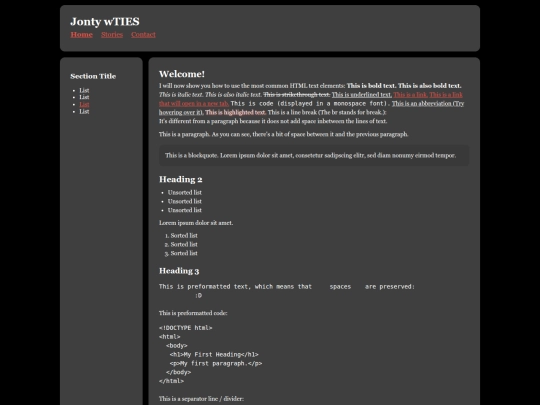The image size is (540, 405).
Task: Click 'This is preformatted code:' line
Action: (193, 313)
